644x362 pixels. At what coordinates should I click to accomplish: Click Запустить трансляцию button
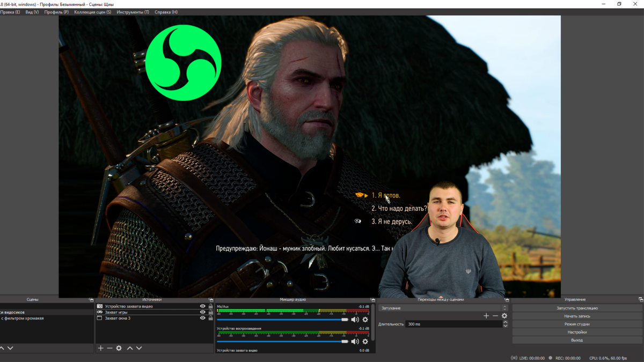click(x=577, y=308)
